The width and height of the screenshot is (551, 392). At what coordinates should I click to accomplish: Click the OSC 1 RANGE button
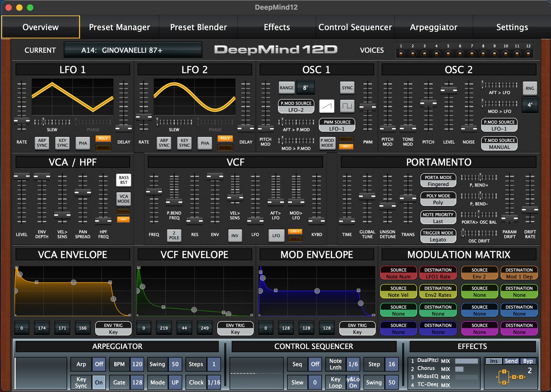(287, 88)
